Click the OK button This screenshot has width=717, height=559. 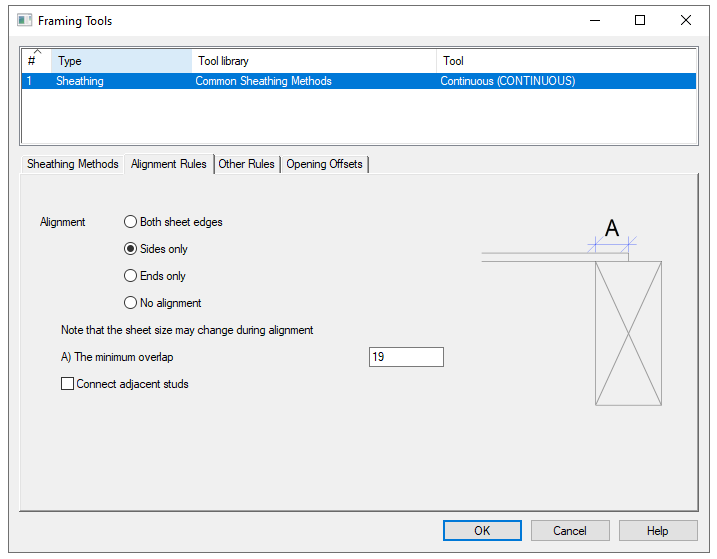pyautogui.click(x=482, y=531)
